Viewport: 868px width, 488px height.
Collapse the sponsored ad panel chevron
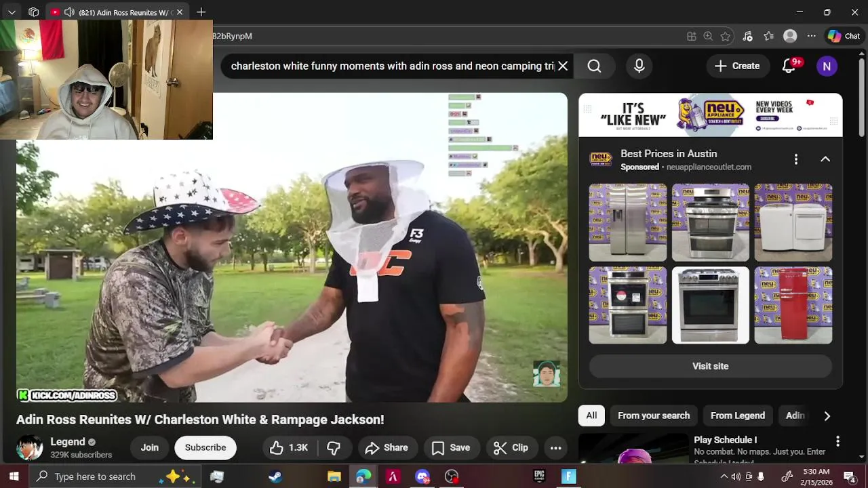(x=825, y=159)
